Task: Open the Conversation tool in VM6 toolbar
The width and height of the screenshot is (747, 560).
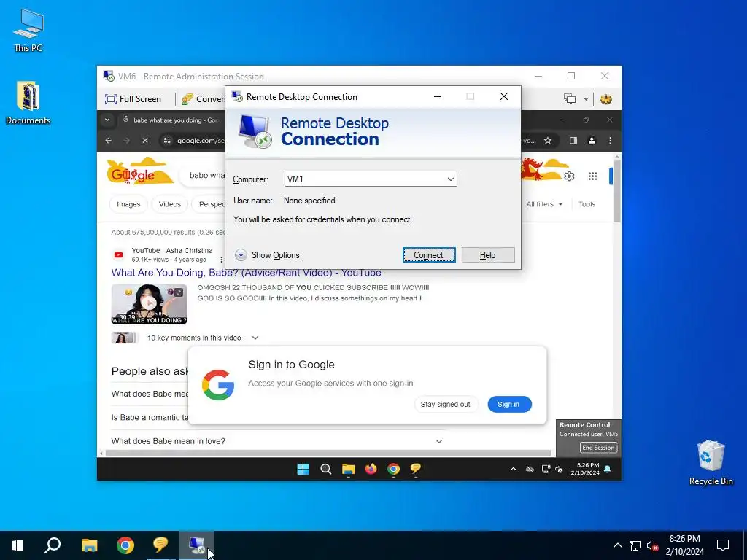Action: pos(204,99)
